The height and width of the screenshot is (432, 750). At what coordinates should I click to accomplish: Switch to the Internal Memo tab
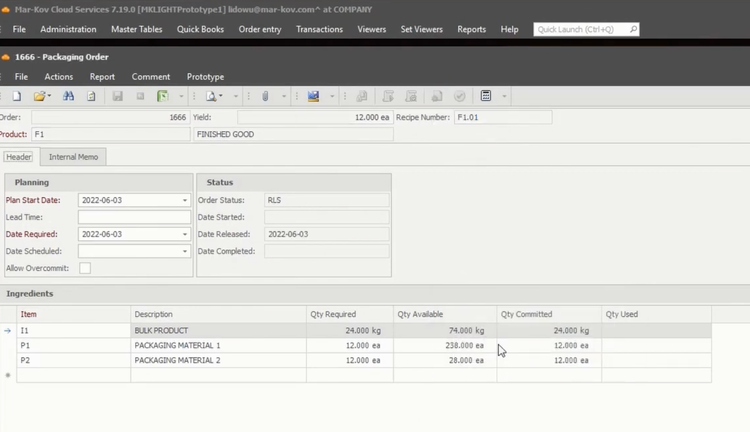(x=73, y=157)
